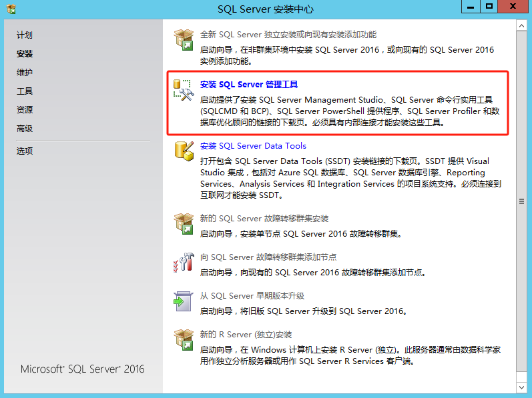This screenshot has width=532, height=398.
Task: Select the 安装 page in sidebar
Action: tap(25, 53)
